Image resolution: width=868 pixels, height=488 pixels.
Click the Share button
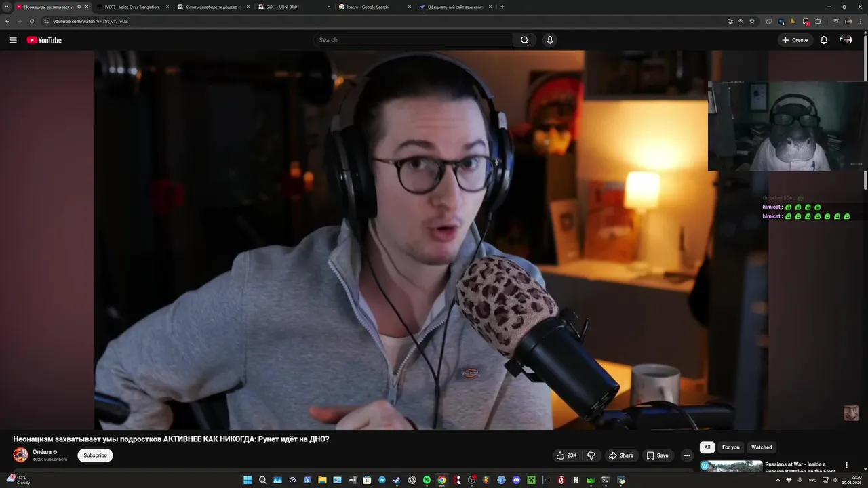[x=620, y=455]
